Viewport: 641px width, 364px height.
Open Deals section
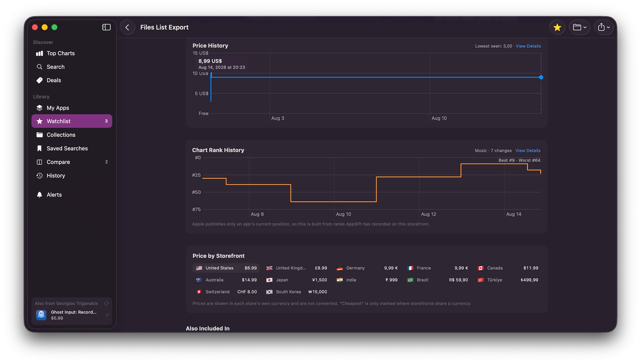pos(72,80)
